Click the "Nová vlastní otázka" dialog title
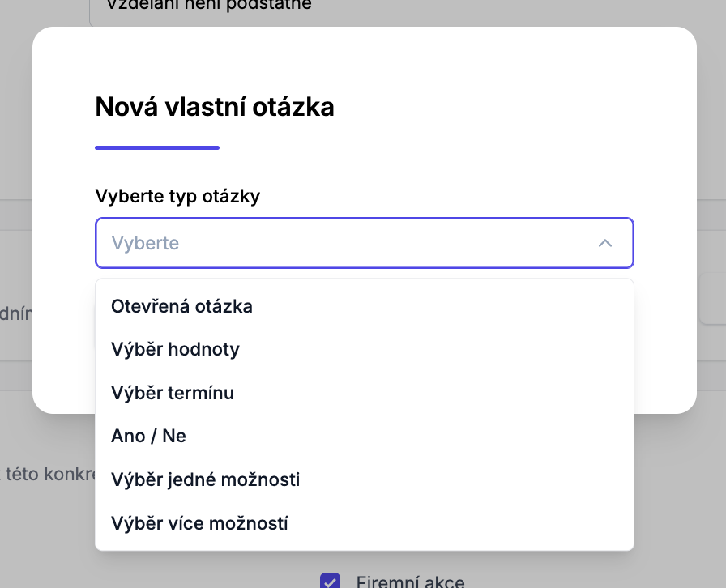Viewport: 726px width, 588px height. click(x=214, y=106)
